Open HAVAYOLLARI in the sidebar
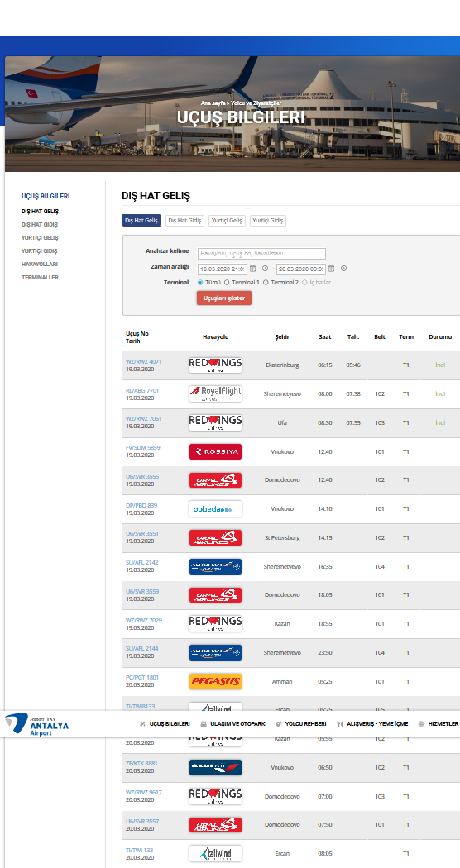The width and height of the screenshot is (460, 868). point(40,265)
